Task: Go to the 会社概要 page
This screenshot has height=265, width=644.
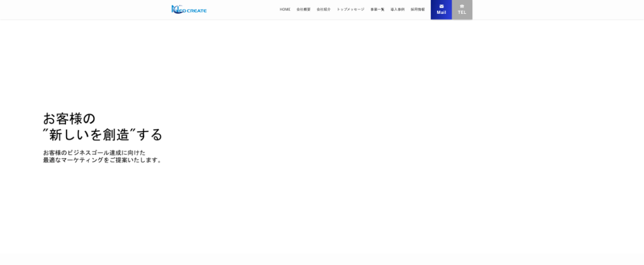Action: click(304, 9)
